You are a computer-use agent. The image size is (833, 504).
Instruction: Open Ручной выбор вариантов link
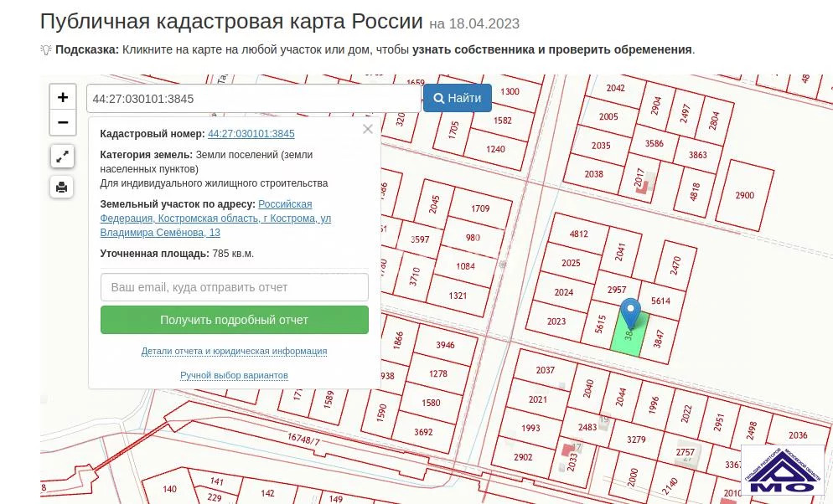pyautogui.click(x=235, y=375)
